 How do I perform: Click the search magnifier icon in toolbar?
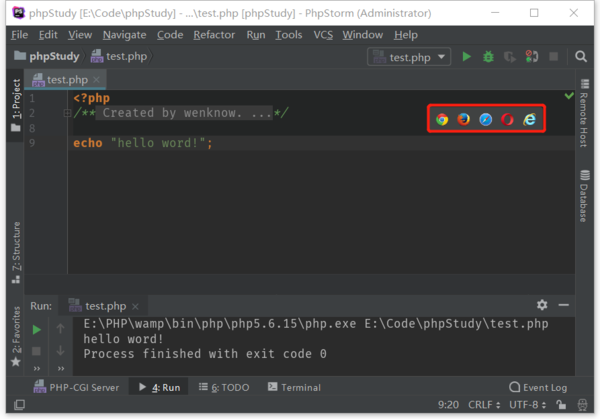coord(582,57)
